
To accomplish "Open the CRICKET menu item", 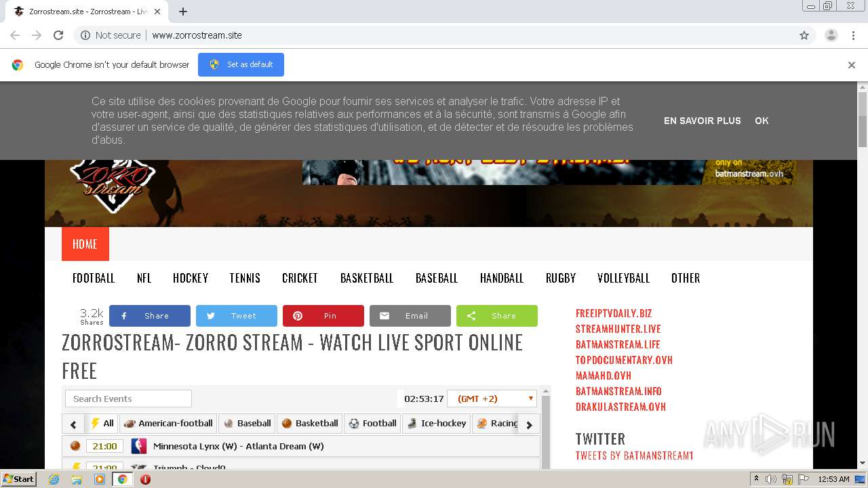I will (x=300, y=278).
